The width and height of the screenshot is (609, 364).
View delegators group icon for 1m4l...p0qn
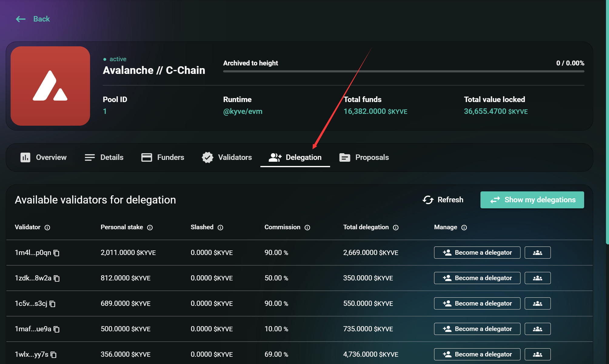pos(537,253)
